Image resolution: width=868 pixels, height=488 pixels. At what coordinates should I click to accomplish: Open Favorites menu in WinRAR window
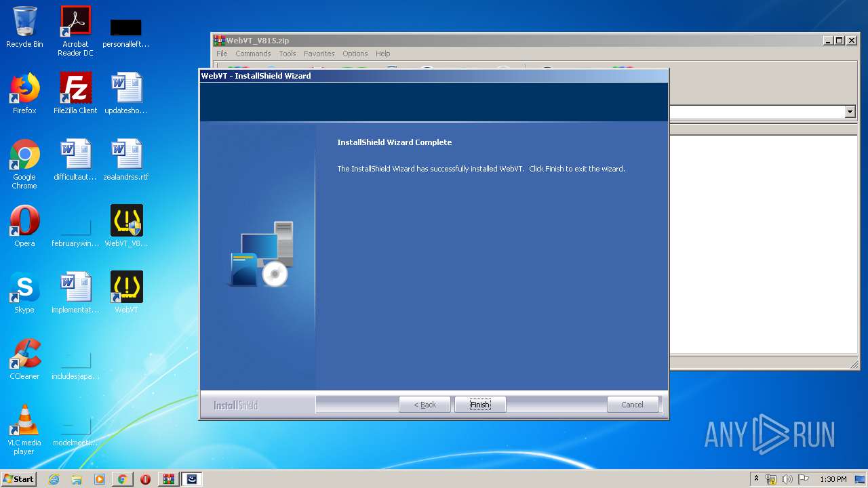[319, 54]
